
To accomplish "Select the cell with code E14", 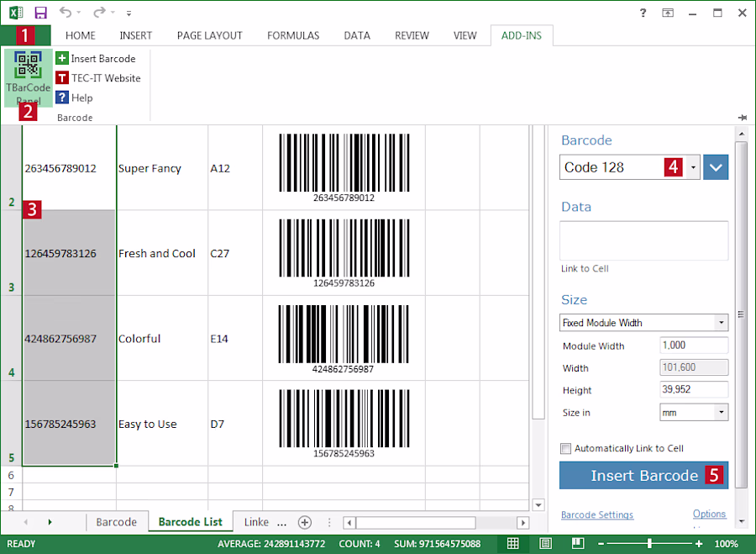I will coord(235,339).
